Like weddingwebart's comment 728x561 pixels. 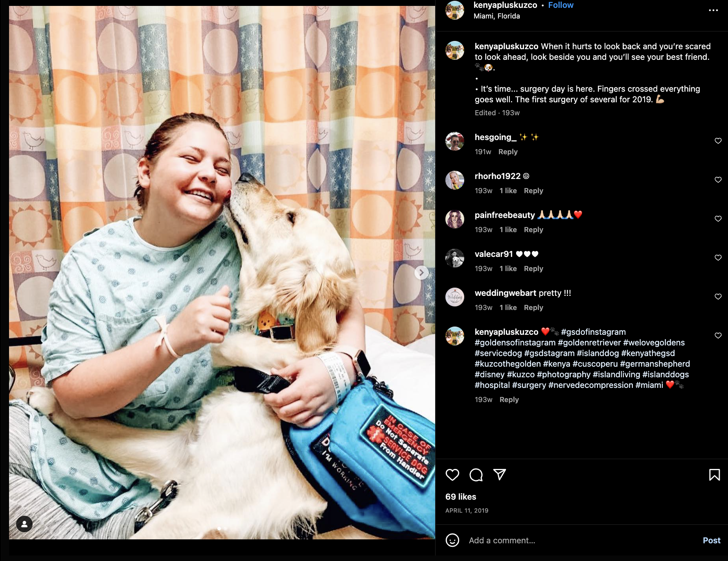(x=718, y=297)
